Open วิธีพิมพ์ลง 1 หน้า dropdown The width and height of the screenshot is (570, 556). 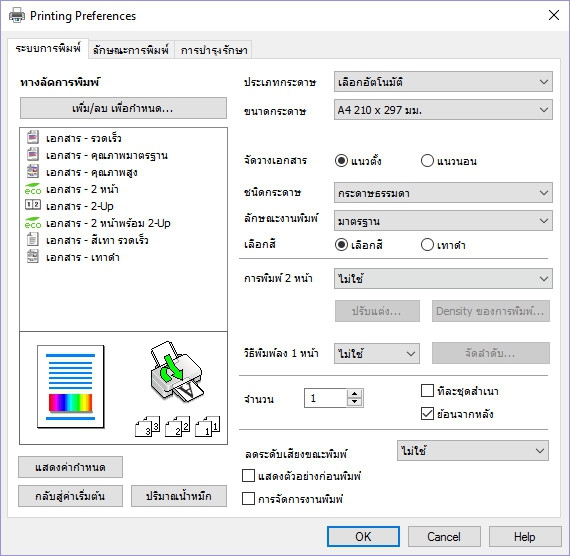377,353
